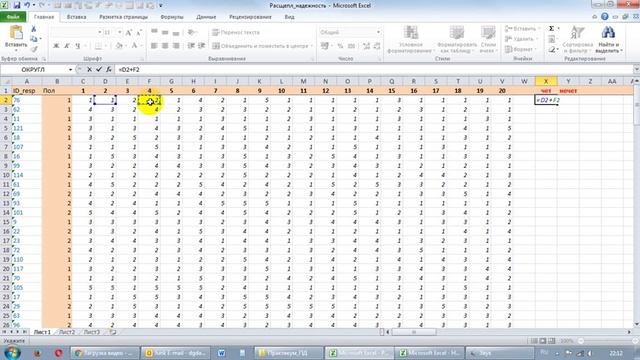Select the Align top icon

[x=154, y=32]
